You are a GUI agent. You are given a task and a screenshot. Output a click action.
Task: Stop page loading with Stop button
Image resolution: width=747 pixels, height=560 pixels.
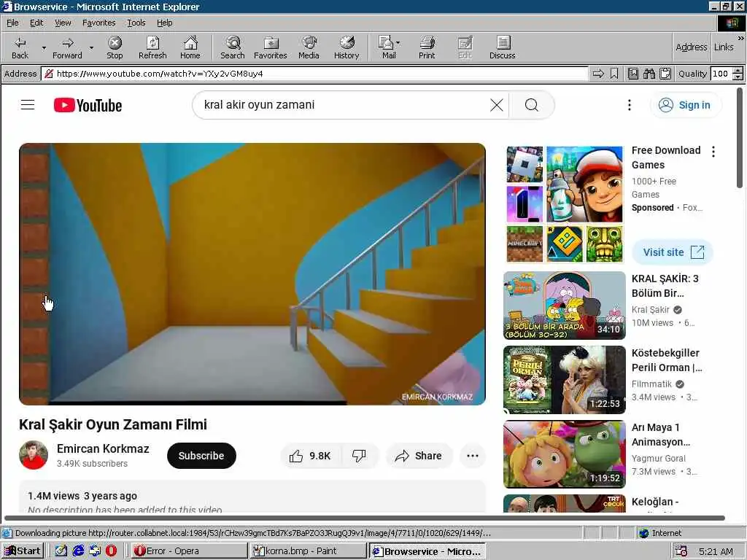click(115, 47)
